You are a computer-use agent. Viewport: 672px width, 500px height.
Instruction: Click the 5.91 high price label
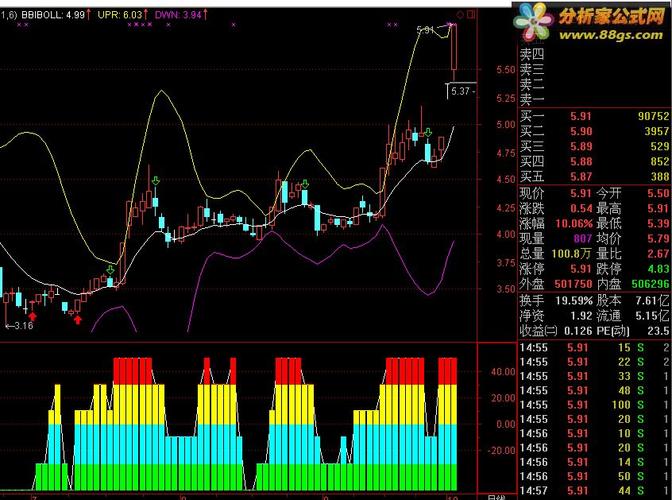point(426,30)
